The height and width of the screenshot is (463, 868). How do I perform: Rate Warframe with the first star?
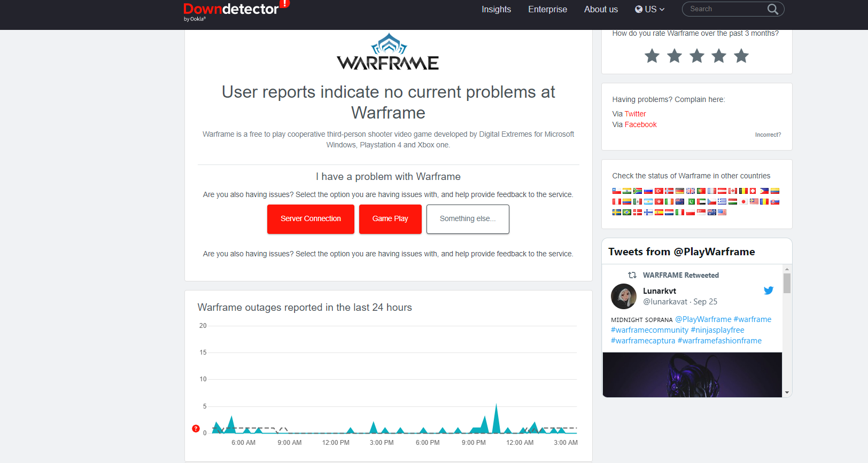(652, 56)
